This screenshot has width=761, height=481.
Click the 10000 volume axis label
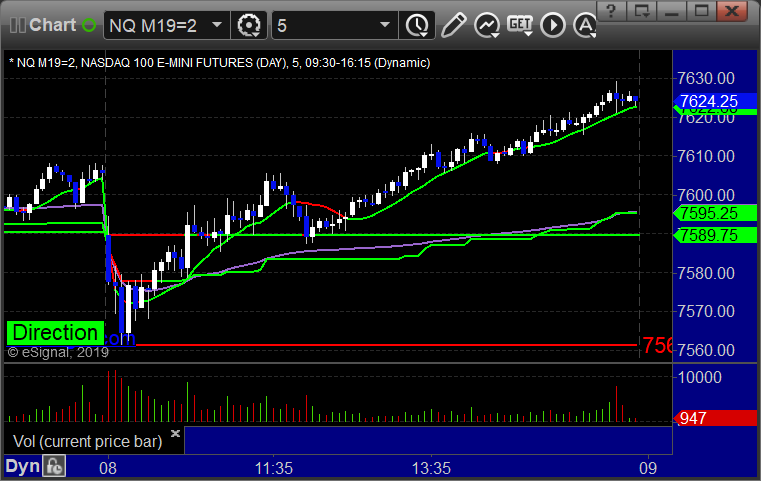699,377
